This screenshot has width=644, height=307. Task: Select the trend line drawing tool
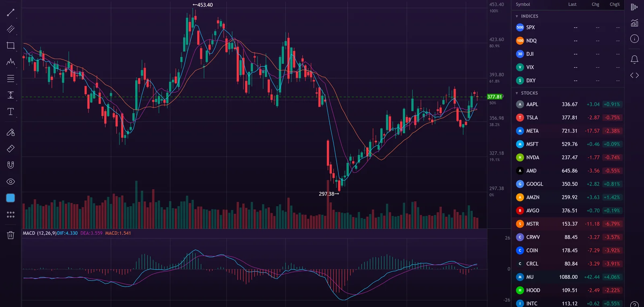pos(10,12)
